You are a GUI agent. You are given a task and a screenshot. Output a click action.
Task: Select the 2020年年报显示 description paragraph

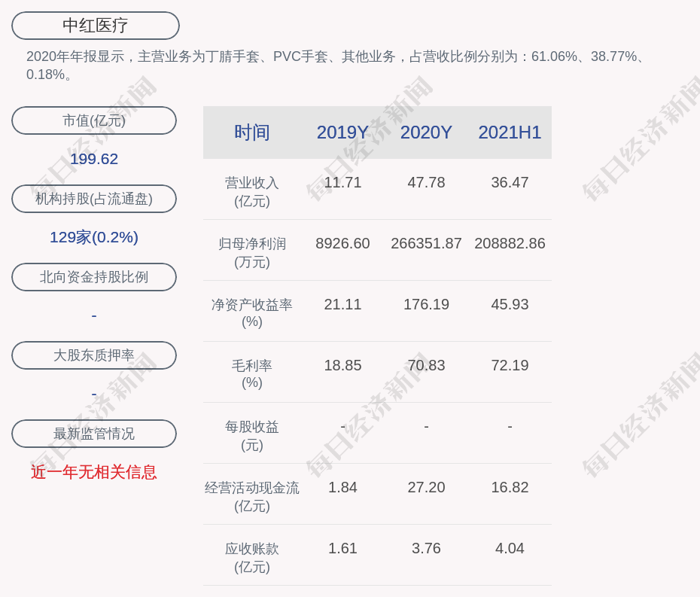point(335,65)
